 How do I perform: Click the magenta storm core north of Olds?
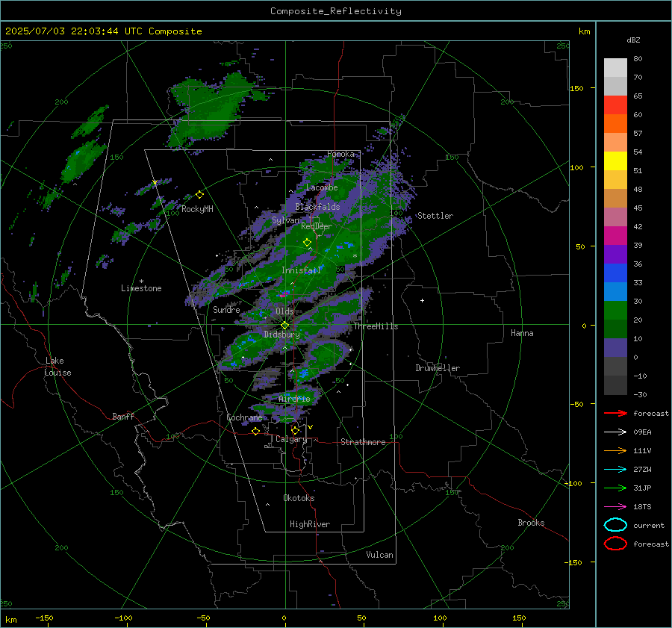(x=283, y=294)
